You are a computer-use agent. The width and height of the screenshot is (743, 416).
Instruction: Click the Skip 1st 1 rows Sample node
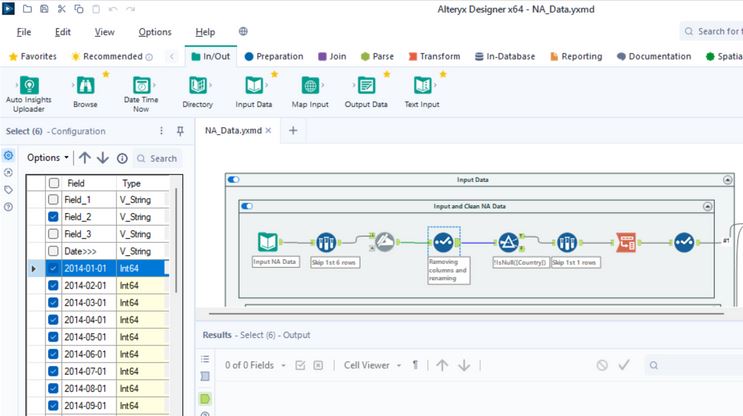coord(567,242)
